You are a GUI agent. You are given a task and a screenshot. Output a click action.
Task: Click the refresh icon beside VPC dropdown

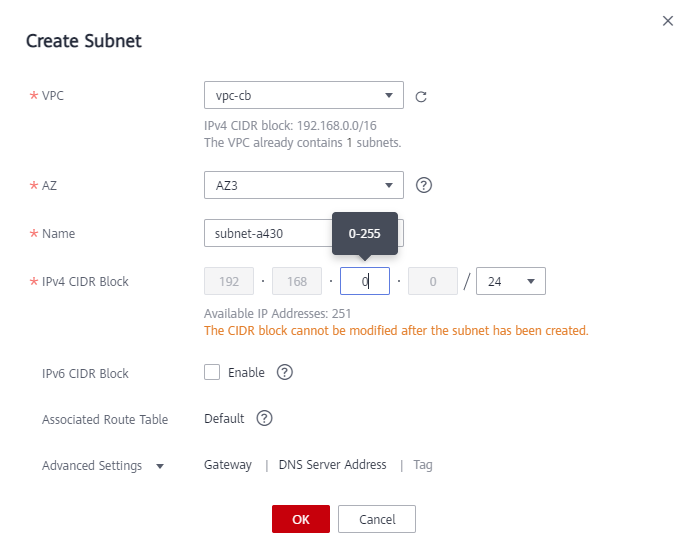tap(421, 97)
